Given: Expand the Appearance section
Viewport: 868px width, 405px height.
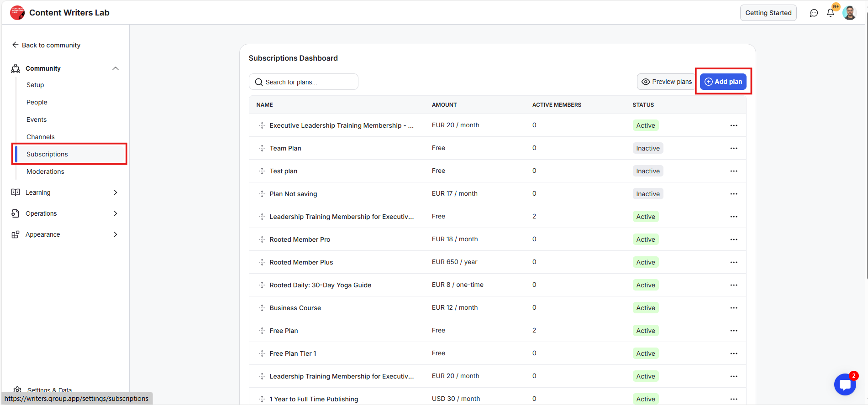Looking at the screenshot, I should pyautogui.click(x=116, y=234).
